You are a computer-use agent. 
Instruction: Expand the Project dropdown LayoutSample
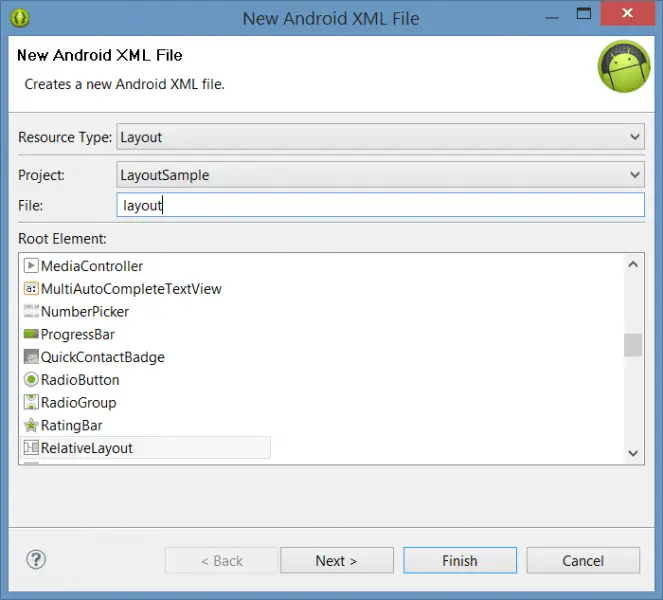coord(380,175)
